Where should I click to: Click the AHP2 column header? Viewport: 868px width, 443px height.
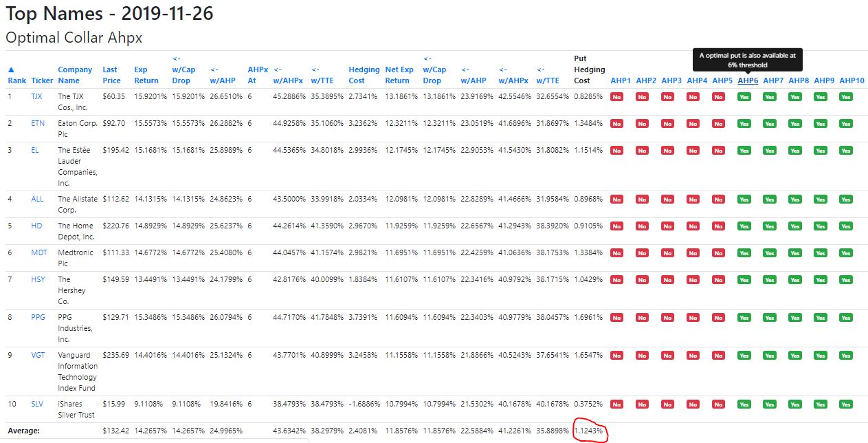(x=646, y=80)
